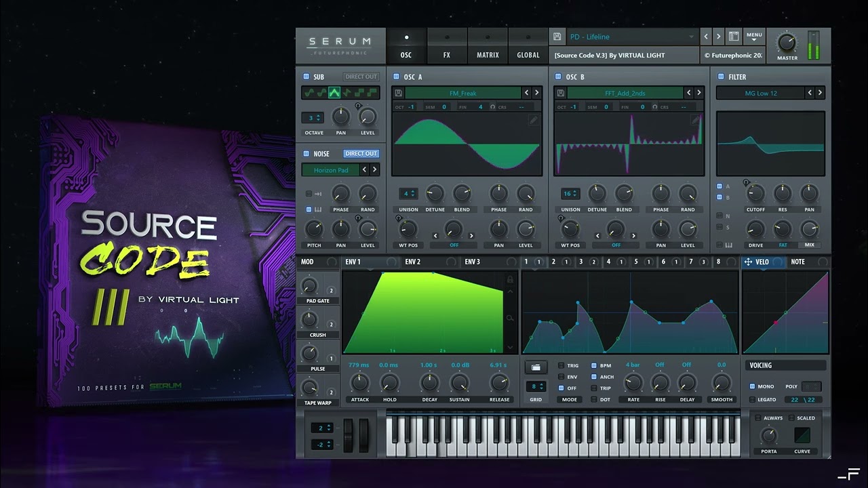Image resolution: width=868 pixels, height=488 pixels.
Task: Open the MENU dropdown
Action: click(x=753, y=37)
